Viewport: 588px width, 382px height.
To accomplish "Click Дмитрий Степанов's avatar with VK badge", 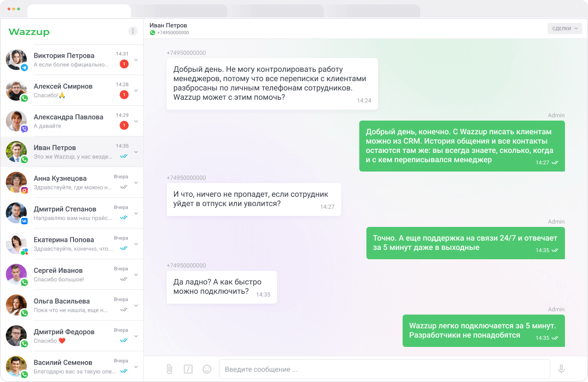I will point(16,213).
